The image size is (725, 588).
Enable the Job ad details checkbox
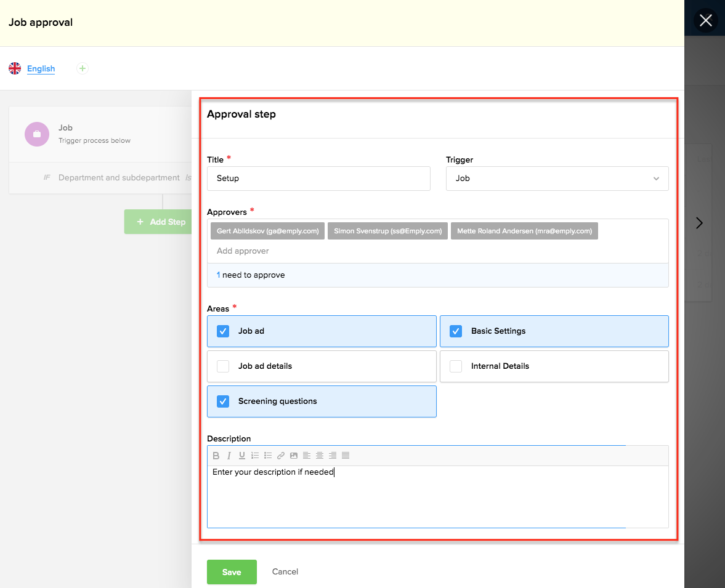[x=223, y=366]
